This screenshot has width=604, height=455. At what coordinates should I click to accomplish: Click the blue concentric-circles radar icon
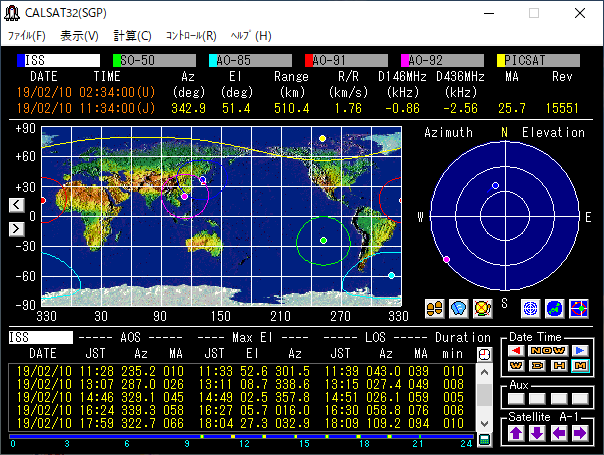point(530,309)
